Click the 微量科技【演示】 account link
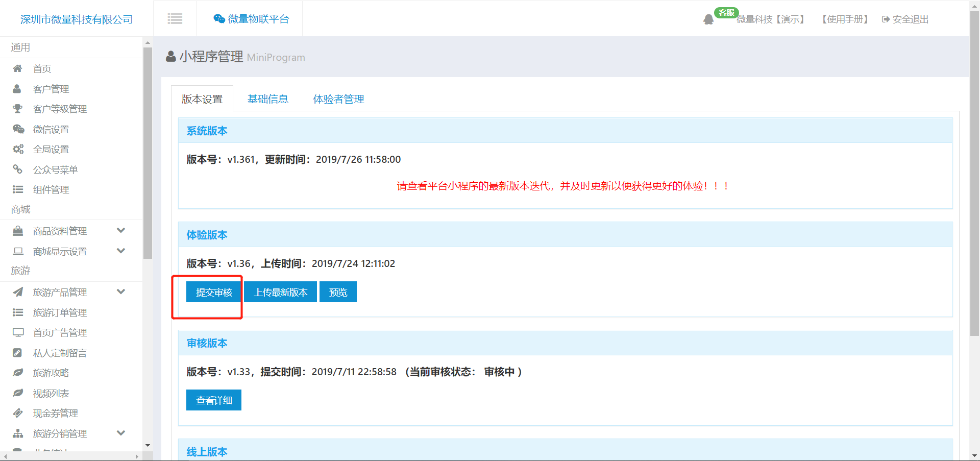This screenshot has height=461, width=980. click(x=771, y=19)
